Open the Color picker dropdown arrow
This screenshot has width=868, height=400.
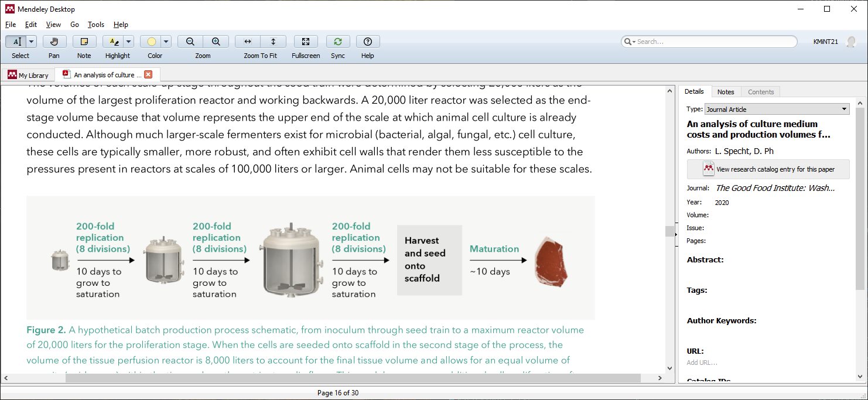click(x=166, y=42)
